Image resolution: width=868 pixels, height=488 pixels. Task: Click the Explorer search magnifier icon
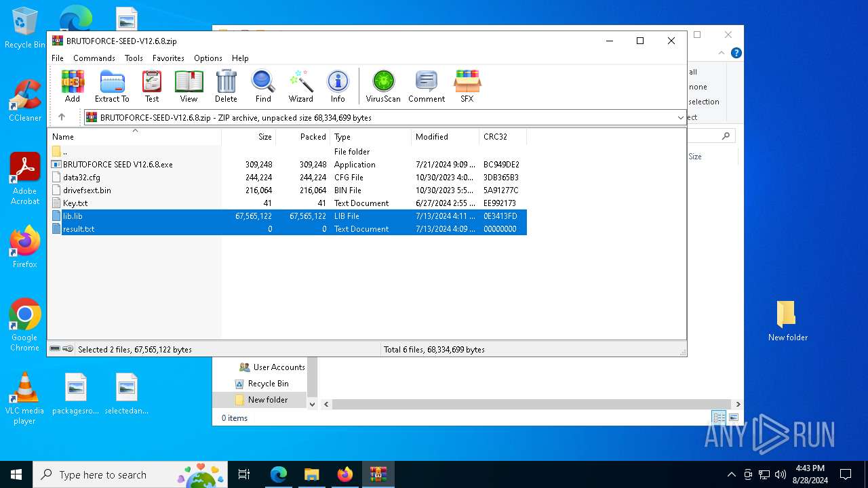click(x=726, y=136)
